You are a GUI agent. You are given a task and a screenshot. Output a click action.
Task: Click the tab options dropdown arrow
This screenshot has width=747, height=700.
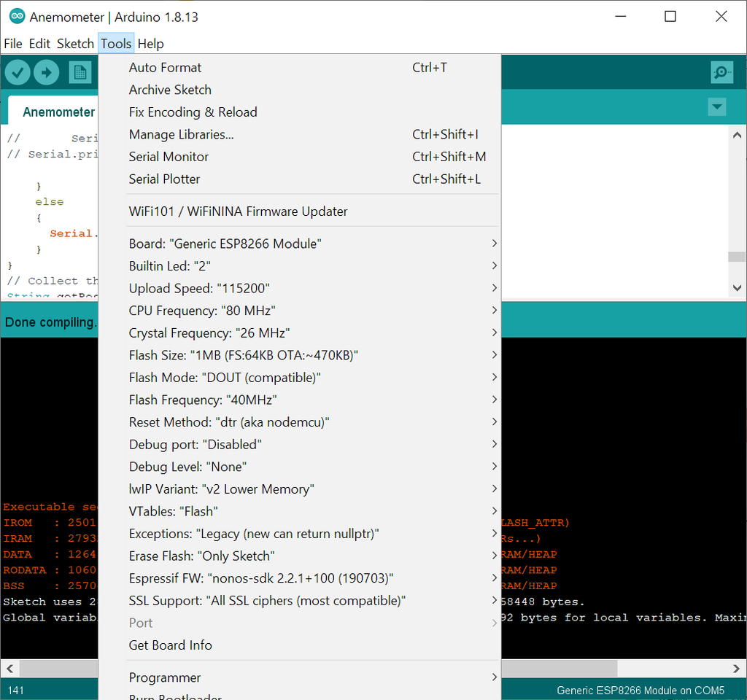click(716, 107)
